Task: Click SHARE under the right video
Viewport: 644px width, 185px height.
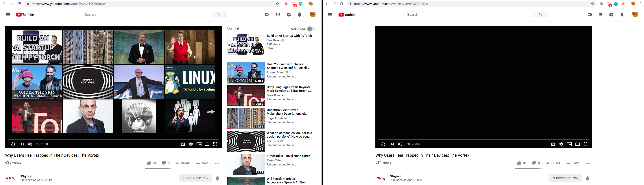Action: point(553,163)
